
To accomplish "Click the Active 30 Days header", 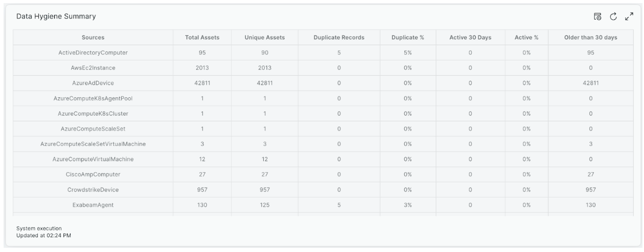I will 470,37.
